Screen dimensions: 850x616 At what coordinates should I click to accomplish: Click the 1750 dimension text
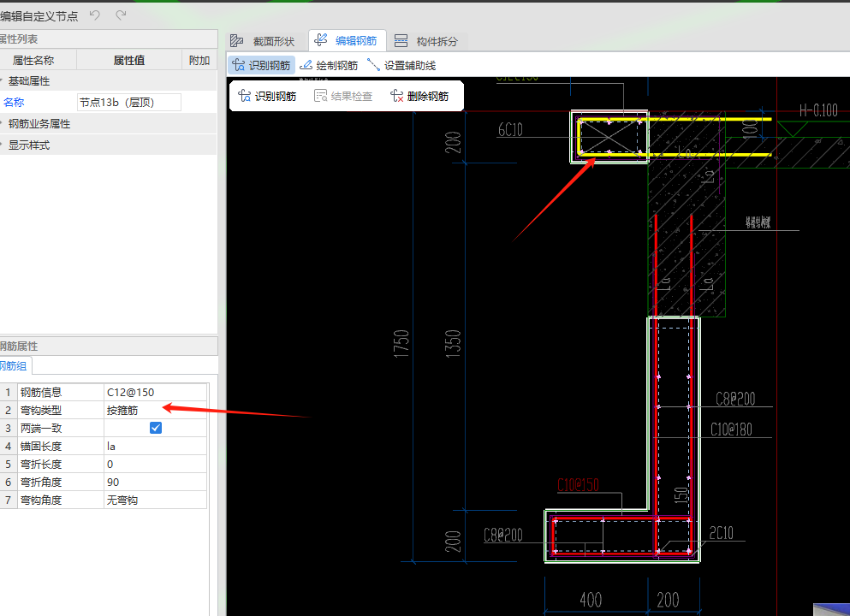coord(401,343)
